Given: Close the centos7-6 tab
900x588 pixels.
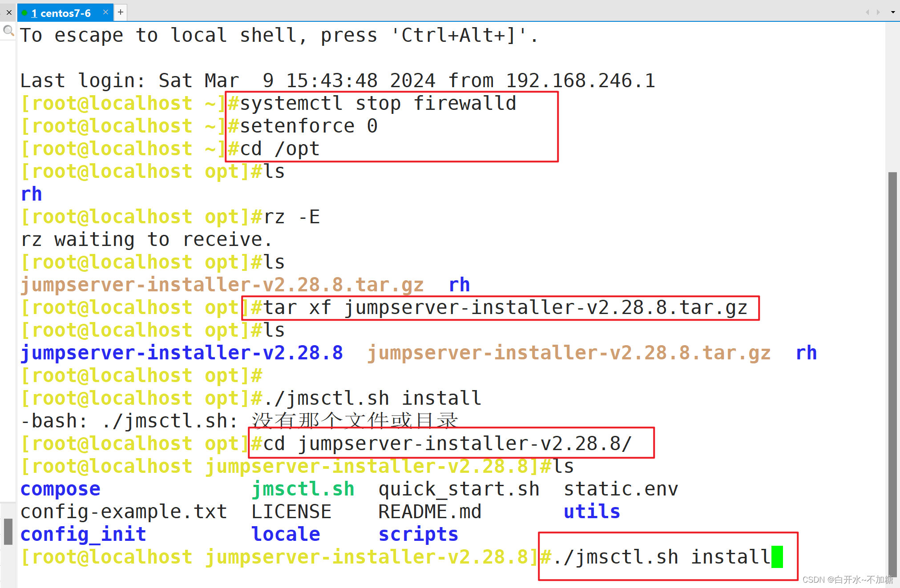Looking at the screenshot, I should click(x=105, y=12).
